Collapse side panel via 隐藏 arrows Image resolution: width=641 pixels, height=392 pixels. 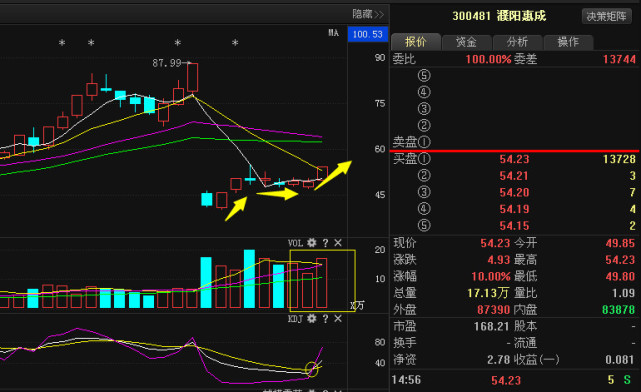(x=368, y=14)
